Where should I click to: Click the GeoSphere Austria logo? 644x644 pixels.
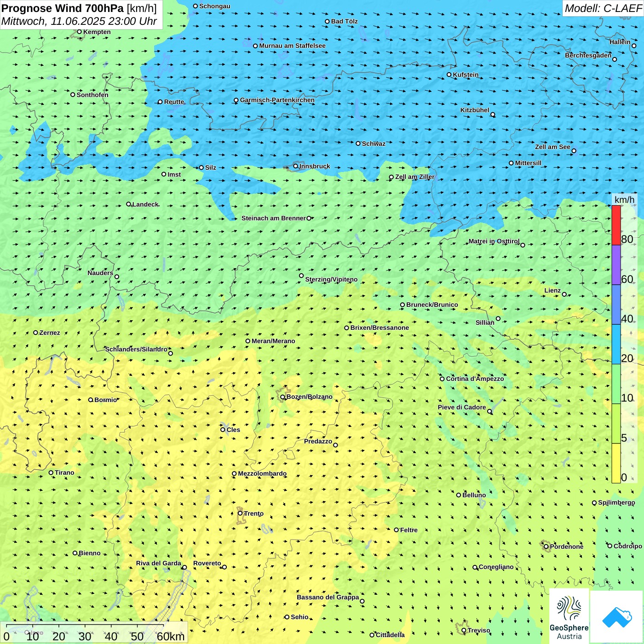coord(569,616)
